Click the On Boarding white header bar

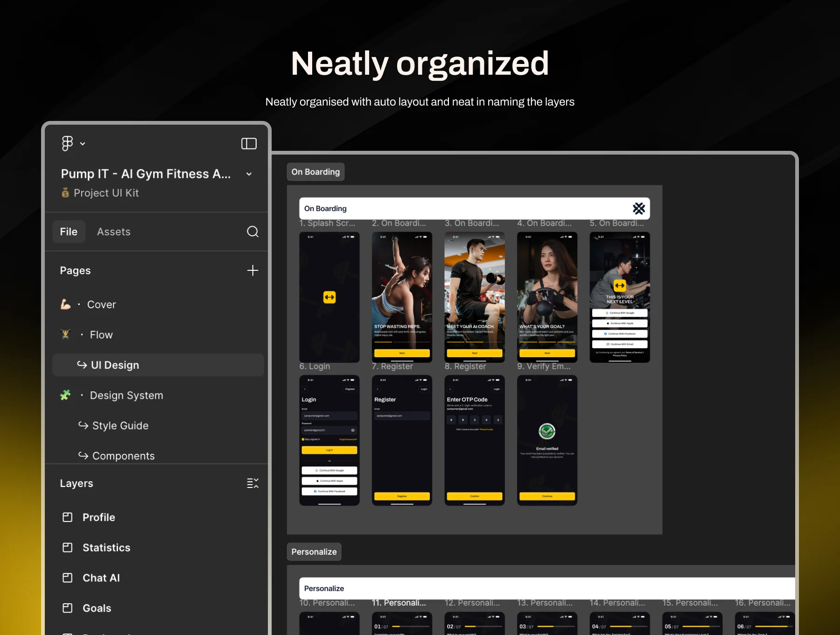point(475,208)
